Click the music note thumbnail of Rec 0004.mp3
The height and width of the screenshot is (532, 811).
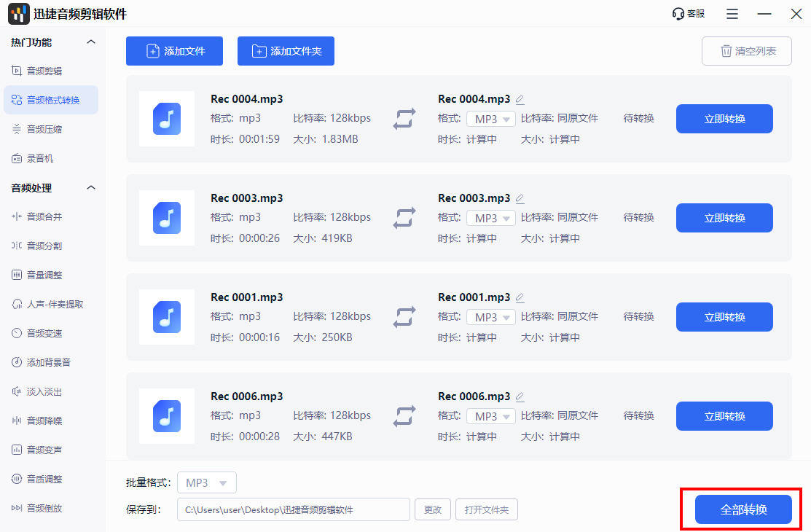click(167, 119)
